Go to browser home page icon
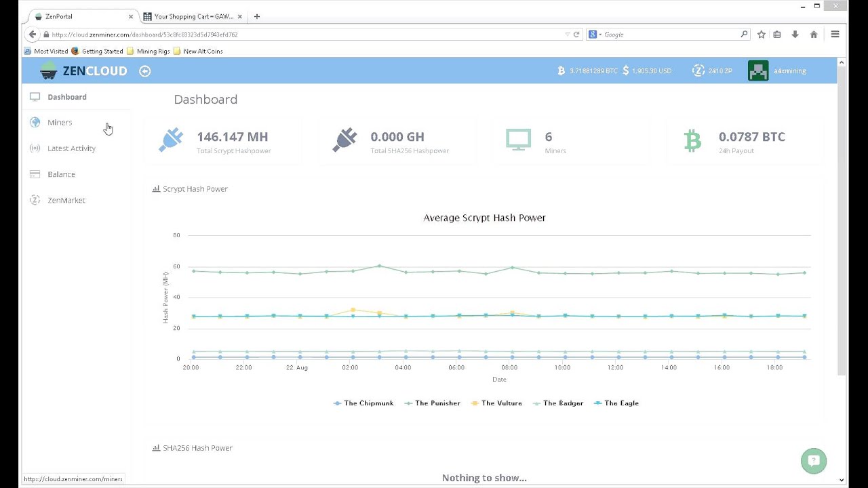Viewport: 868px width, 488px height. tap(814, 35)
